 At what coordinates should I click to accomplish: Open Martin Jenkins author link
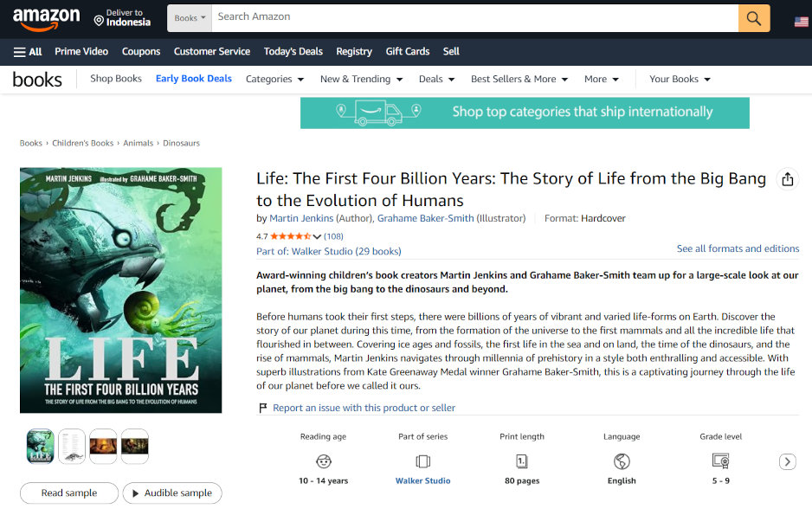tap(301, 218)
